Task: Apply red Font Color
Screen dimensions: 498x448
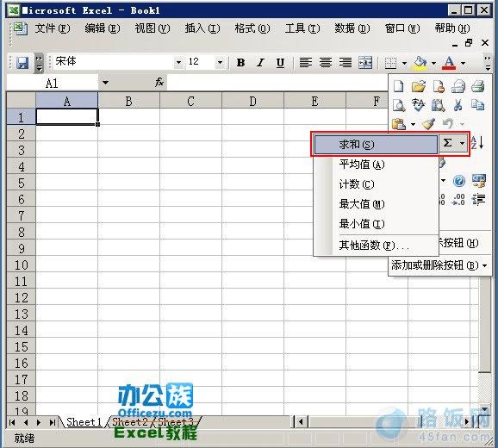Action: coord(449,63)
